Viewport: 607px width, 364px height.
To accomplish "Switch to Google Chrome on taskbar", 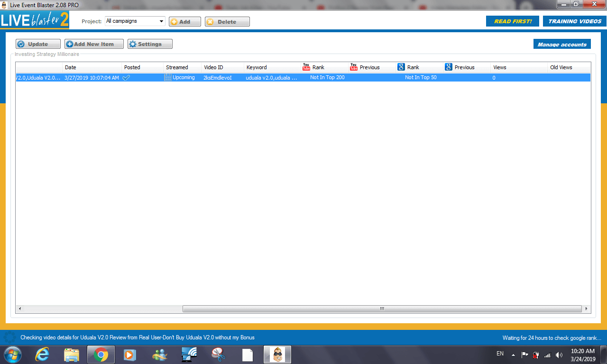I will click(101, 355).
